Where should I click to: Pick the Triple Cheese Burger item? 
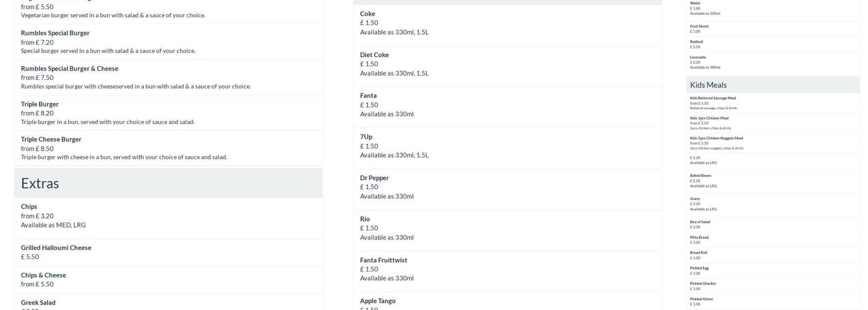click(x=51, y=139)
